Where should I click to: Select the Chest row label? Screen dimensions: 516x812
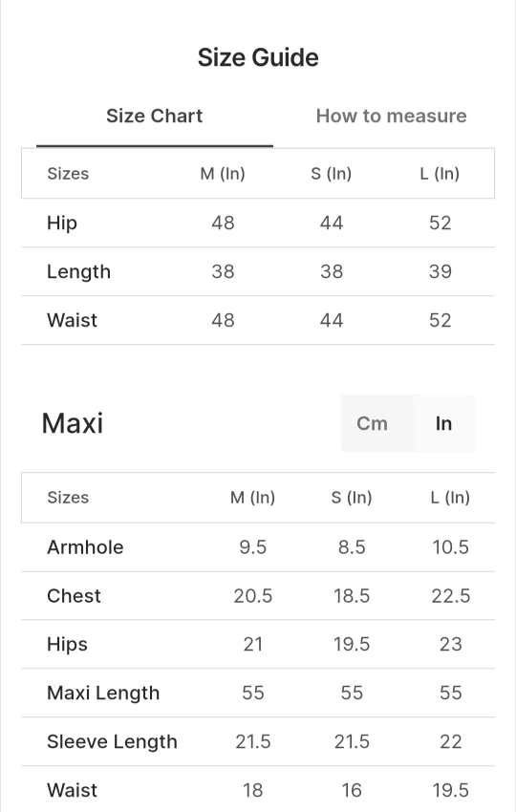(75, 596)
